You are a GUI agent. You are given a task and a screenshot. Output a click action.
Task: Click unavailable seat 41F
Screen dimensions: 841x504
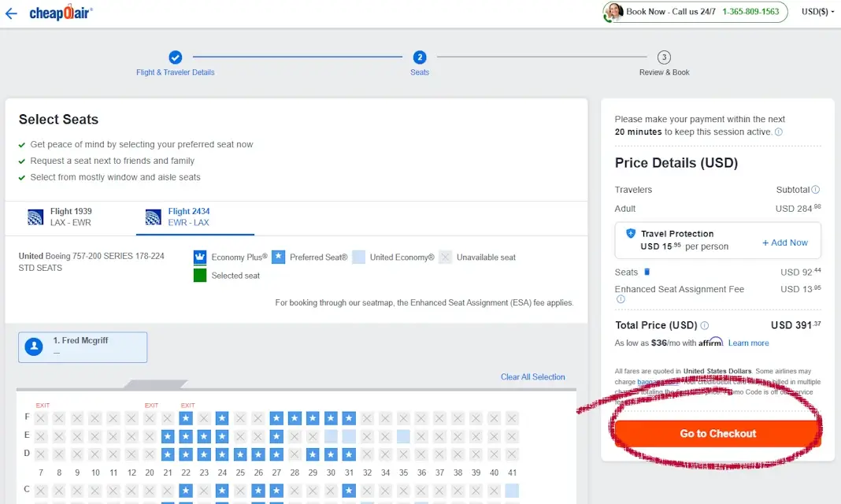point(512,418)
